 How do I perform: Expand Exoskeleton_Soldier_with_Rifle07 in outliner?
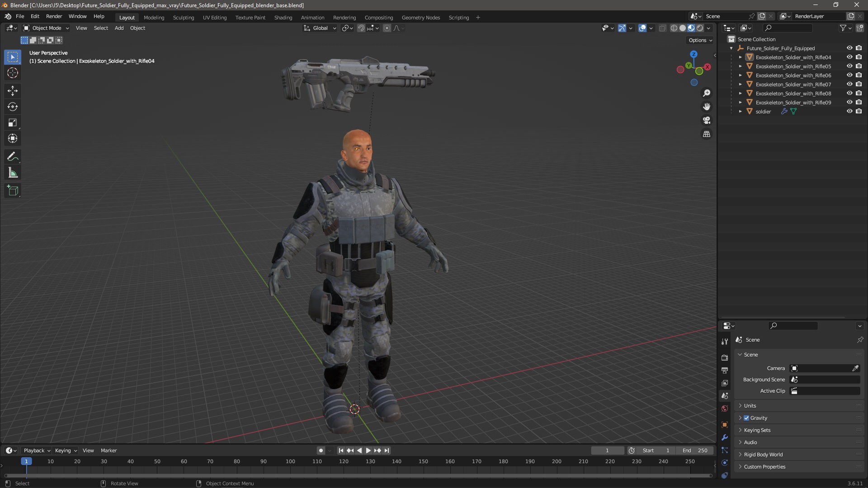(741, 84)
